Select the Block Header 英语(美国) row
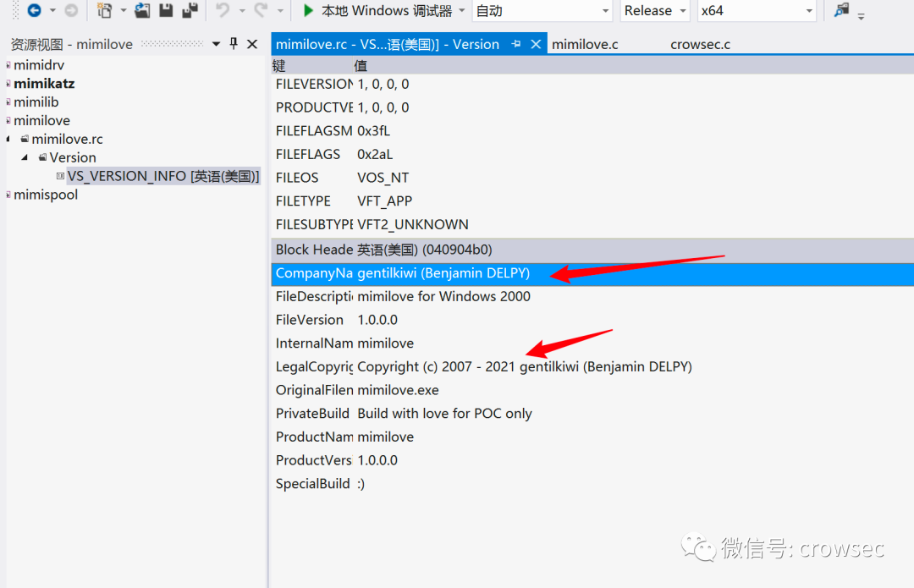The height and width of the screenshot is (588, 914). (x=592, y=250)
